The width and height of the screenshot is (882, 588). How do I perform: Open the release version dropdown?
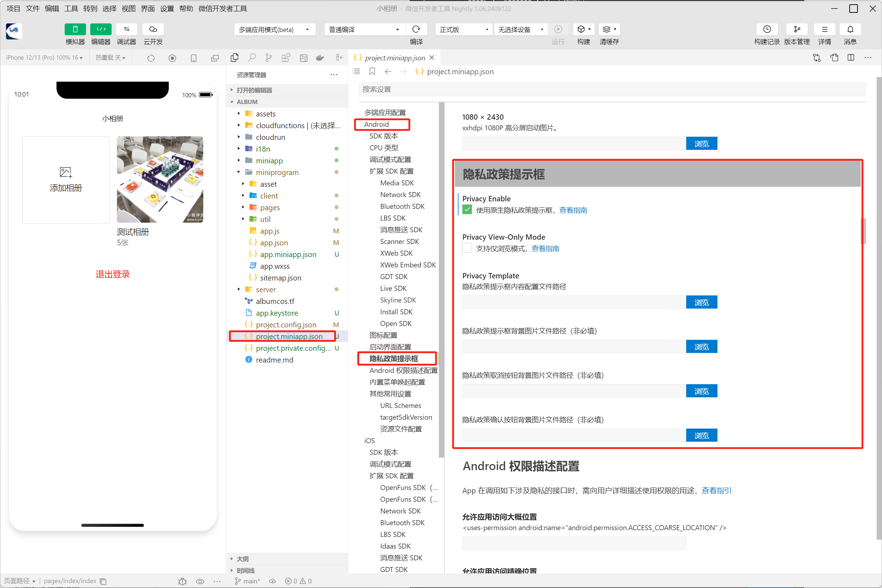point(463,29)
